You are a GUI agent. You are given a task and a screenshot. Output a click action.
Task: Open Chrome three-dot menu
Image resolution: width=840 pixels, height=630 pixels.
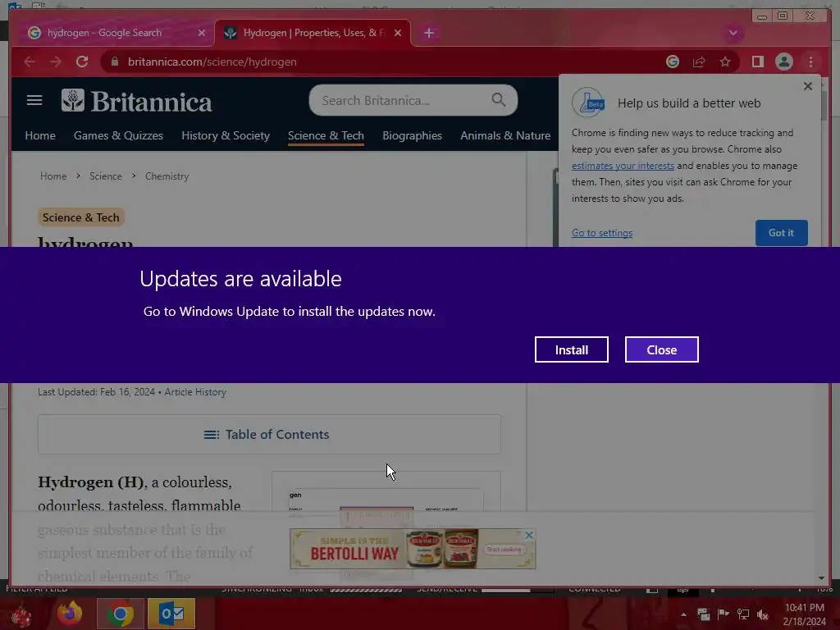coord(810,62)
